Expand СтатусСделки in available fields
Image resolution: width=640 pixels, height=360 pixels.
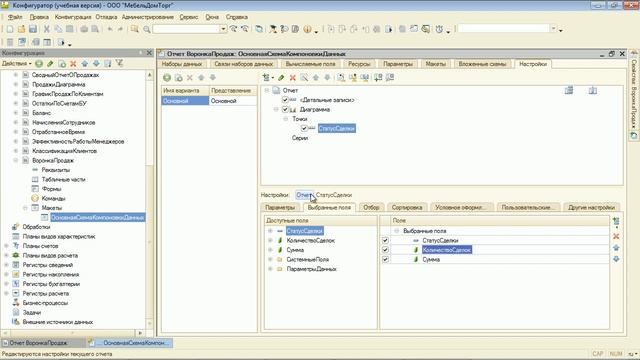[x=270, y=231]
